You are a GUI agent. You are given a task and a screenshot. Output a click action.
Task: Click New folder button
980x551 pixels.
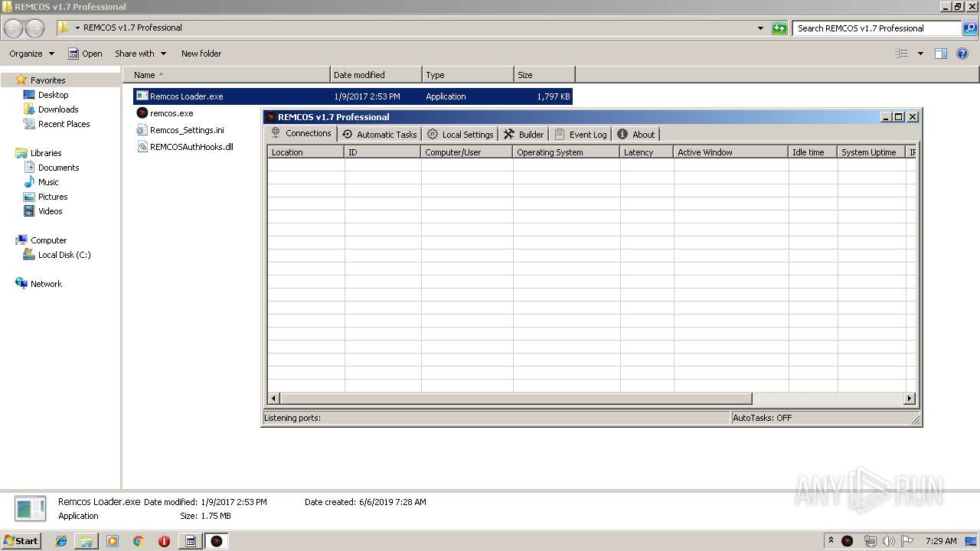click(x=201, y=54)
